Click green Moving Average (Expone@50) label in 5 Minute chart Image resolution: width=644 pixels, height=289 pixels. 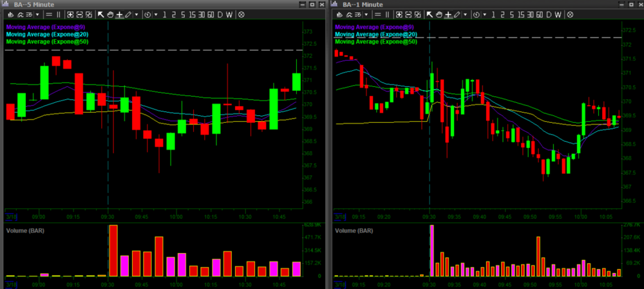[47, 41]
